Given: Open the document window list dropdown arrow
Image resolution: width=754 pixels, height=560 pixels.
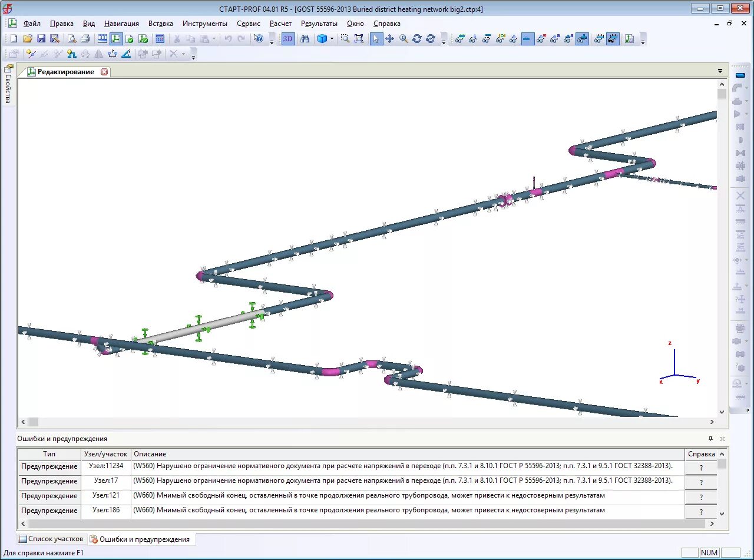Looking at the screenshot, I should pyautogui.click(x=720, y=71).
